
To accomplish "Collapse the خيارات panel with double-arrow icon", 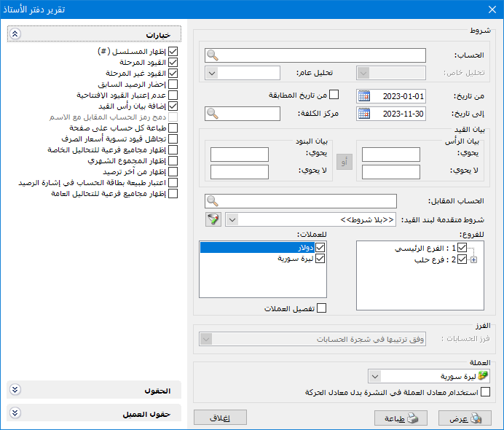I will pyautogui.click(x=15, y=34).
